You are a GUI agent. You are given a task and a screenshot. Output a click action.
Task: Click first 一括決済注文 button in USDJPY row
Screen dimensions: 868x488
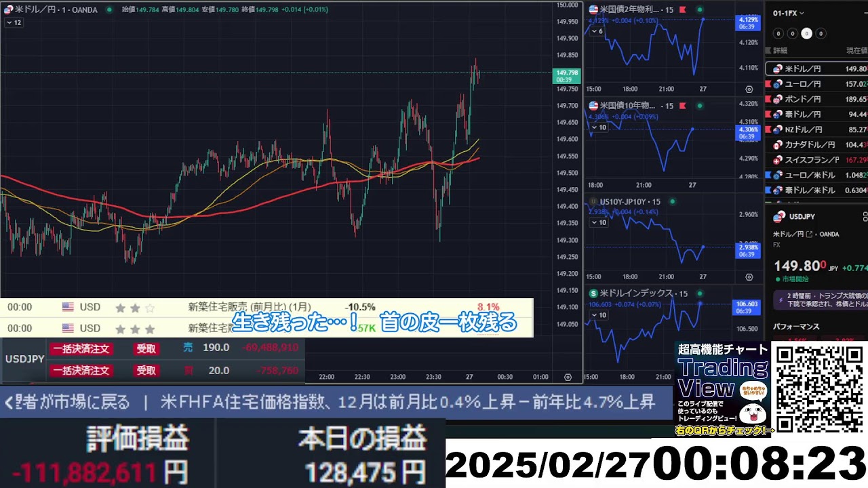tap(81, 349)
